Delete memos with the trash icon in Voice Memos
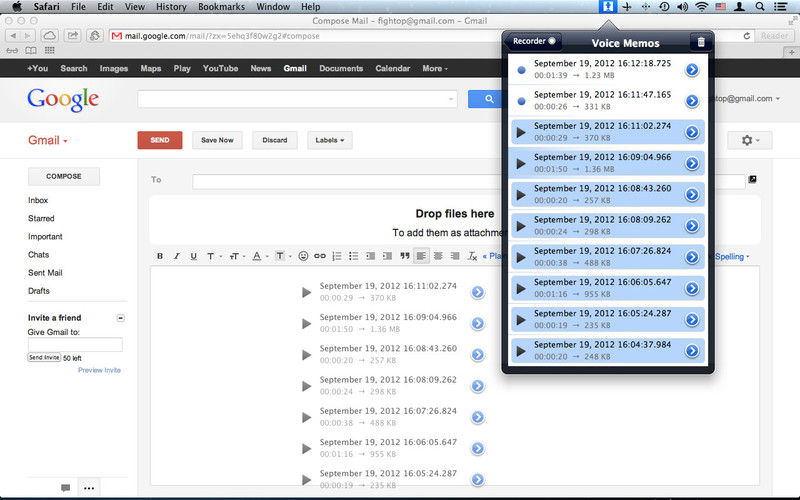This screenshot has width=800, height=500. tap(701, 42)
